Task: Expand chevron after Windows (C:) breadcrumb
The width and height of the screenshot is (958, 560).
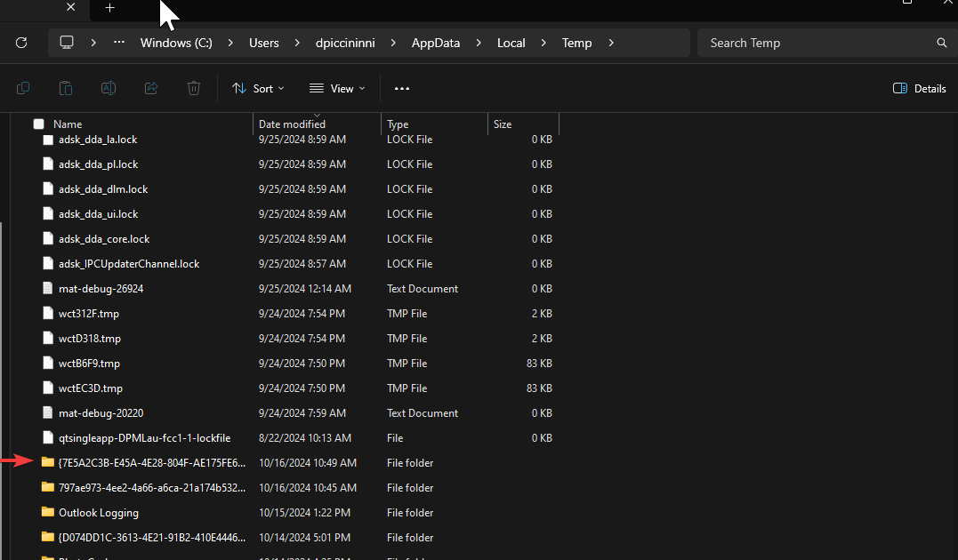Action: tap(230, 43)
